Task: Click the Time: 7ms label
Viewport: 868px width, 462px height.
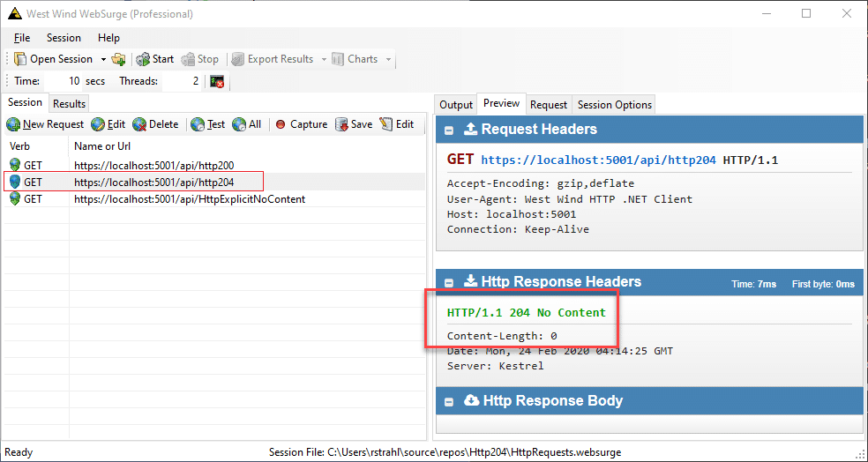Action: pos(754,284)
